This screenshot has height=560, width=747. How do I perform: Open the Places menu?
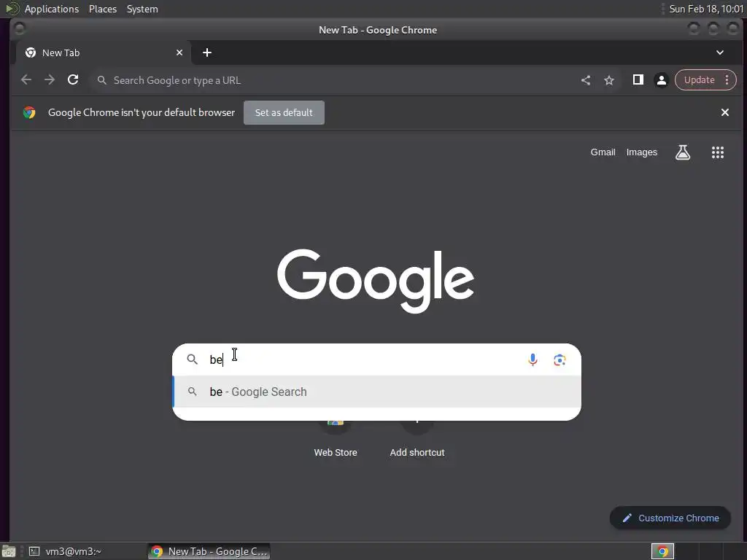[x=102, y=9]
